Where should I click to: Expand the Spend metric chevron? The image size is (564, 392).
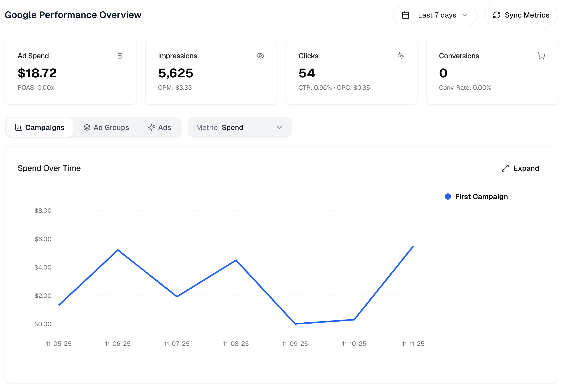pos(279,127)
